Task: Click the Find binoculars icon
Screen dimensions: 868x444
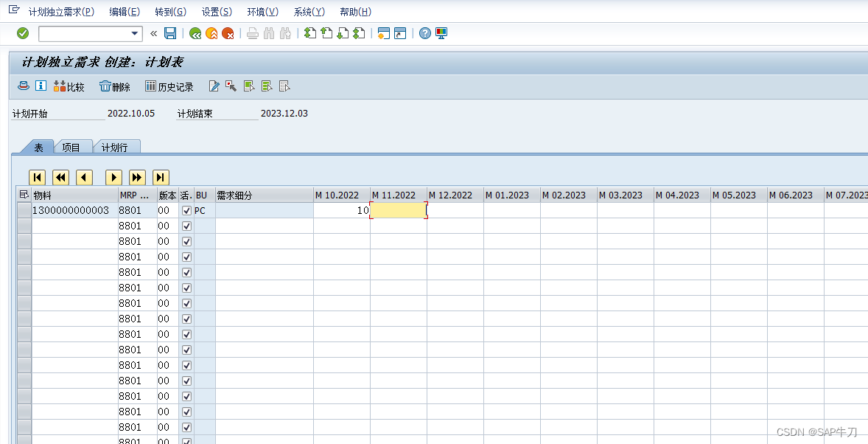Action: [269, 34]
